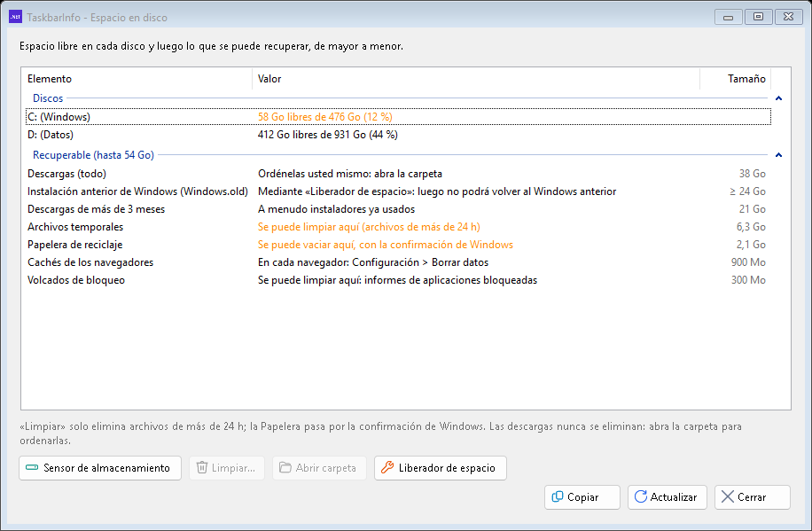Viewport: 812px width, 531px height.
Task: Click the storage sensor drive icon
Action: 32,468
